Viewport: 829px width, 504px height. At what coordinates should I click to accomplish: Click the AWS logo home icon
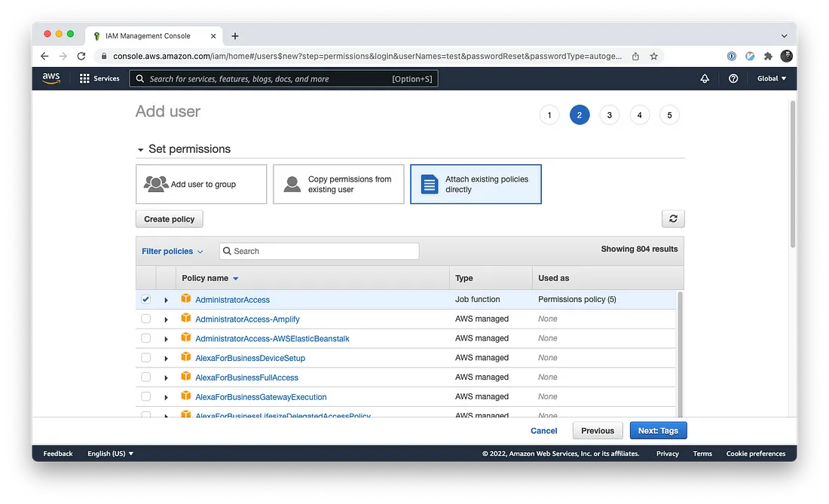[51, 78]
